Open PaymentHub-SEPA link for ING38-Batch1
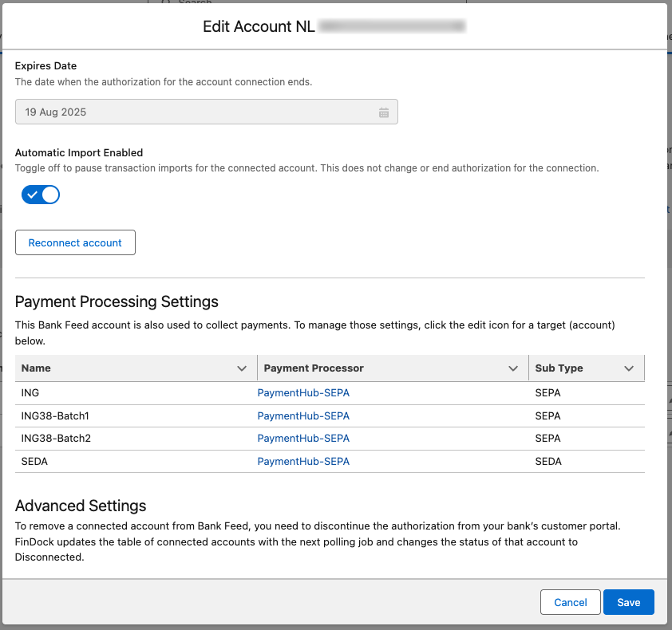 303,415
